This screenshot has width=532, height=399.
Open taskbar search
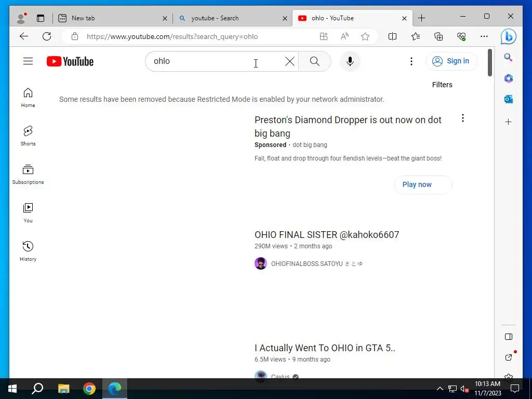click(37, 389)
